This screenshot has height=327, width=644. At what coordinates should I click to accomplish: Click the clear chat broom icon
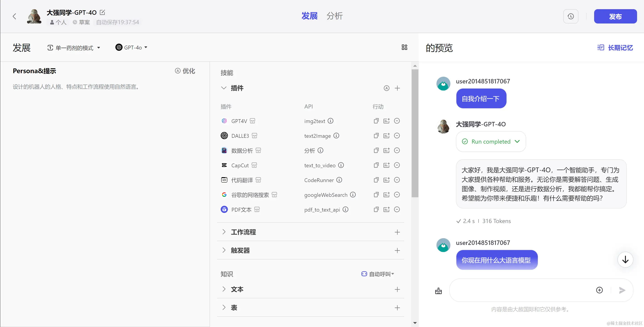pyautogui.click(x=438, y=291)
